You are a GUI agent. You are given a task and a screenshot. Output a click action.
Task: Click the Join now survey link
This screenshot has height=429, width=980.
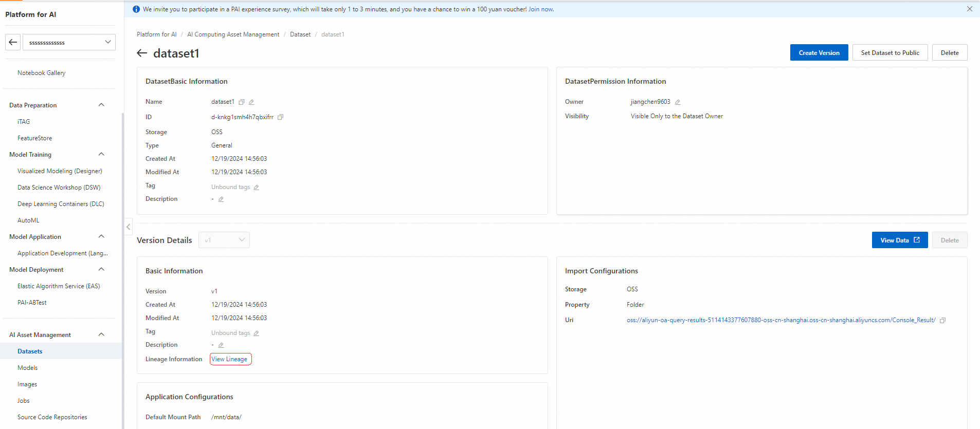tap(541, 9)
